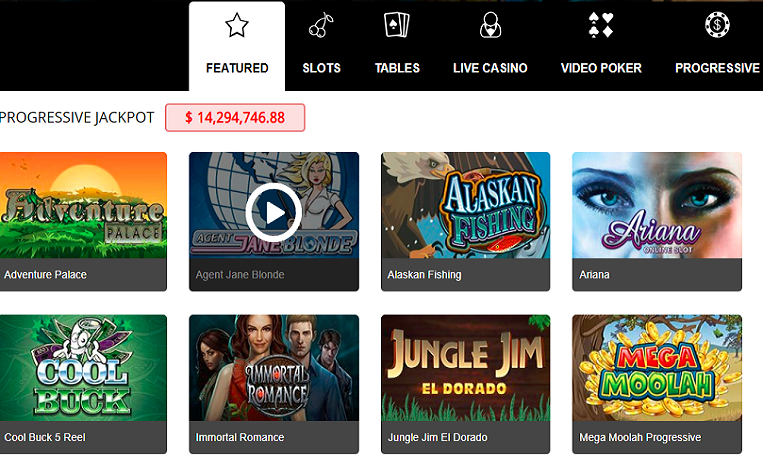Click the cherries icon above Slots
This screenshot has width=763, height=458.
coord(321,25)
